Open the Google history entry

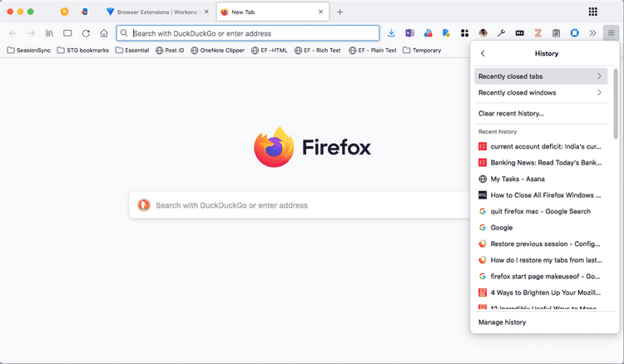pos(541,228)
